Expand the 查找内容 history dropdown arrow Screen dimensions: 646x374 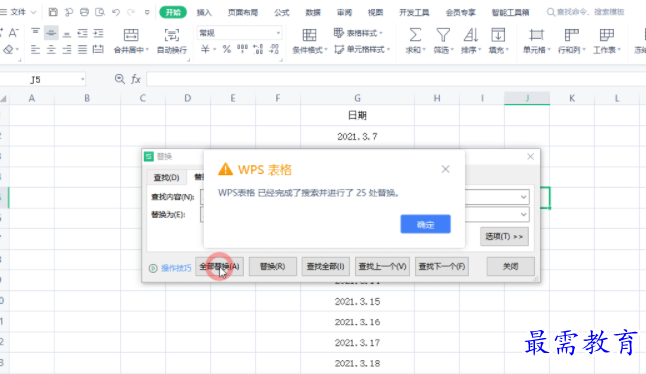tap(523, 197)
